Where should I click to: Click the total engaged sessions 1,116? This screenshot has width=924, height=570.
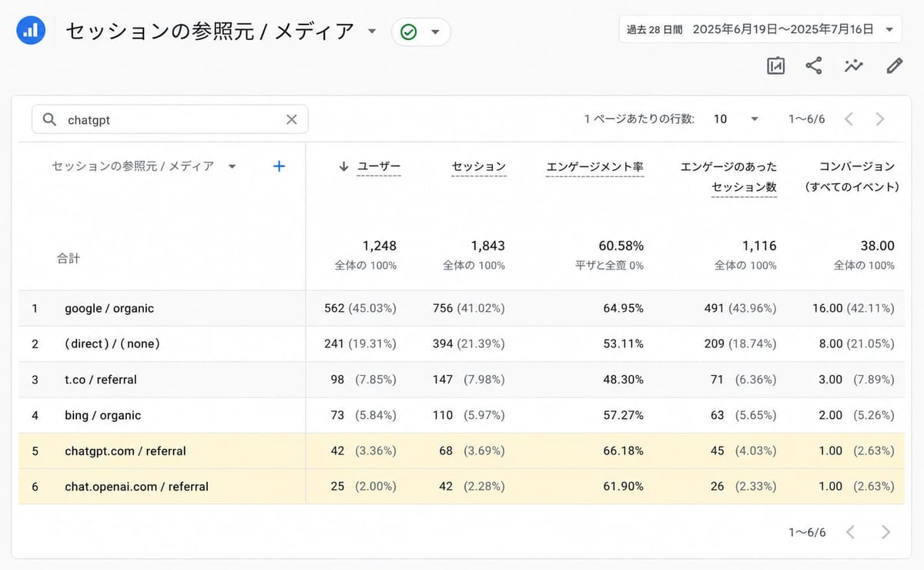[759, 246]
